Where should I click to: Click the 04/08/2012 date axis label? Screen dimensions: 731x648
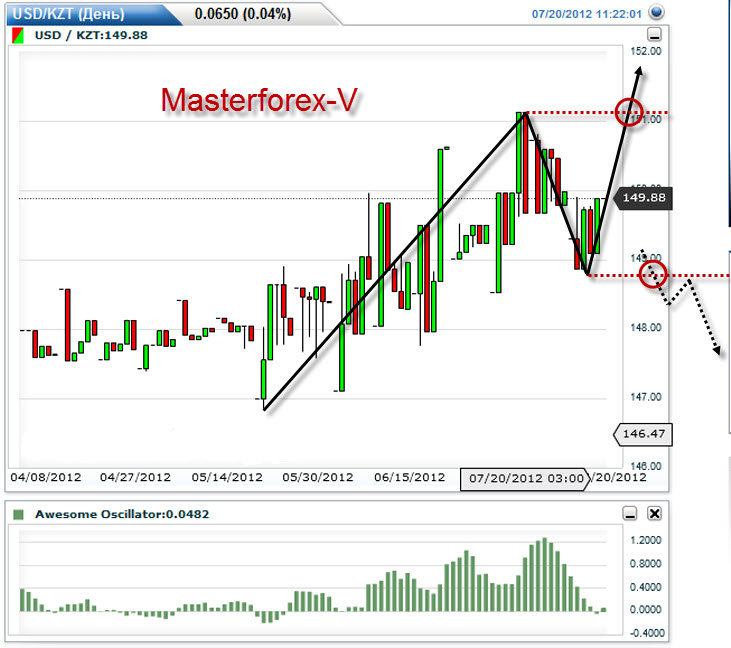(46, 477)
